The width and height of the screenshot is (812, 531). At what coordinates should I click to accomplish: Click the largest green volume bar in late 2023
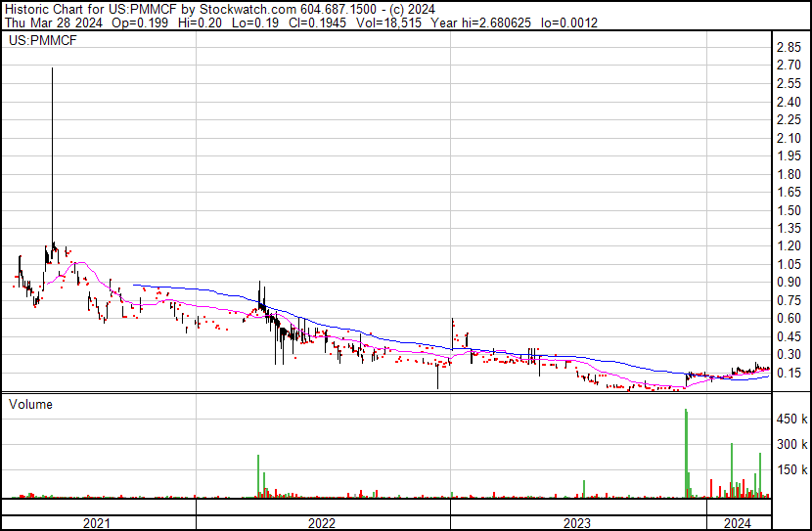pyautogui.click(x=686, y=454)
